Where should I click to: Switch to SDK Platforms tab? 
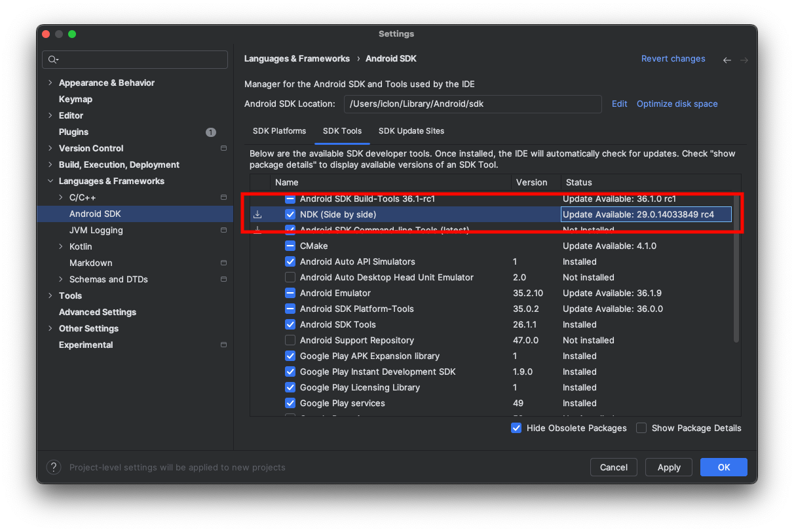pyautogui.click(x=279, y=131)
